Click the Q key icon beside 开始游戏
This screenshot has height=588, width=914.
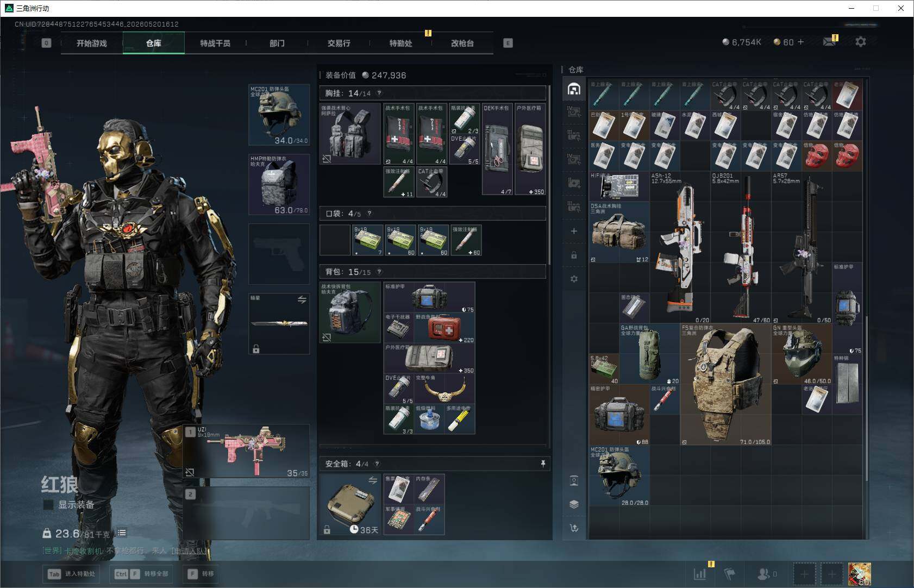(x=46, y=43)
